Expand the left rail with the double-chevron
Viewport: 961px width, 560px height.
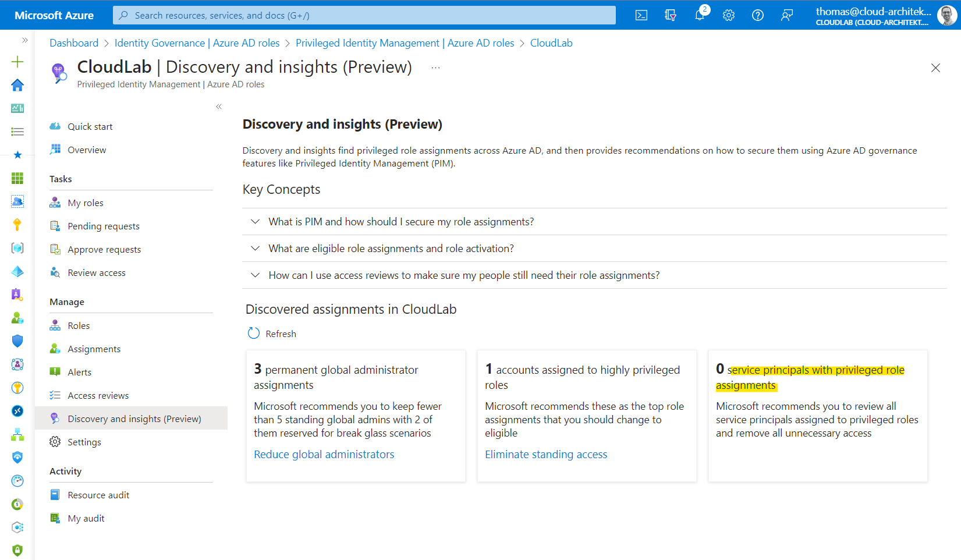(x=24, y=40)
